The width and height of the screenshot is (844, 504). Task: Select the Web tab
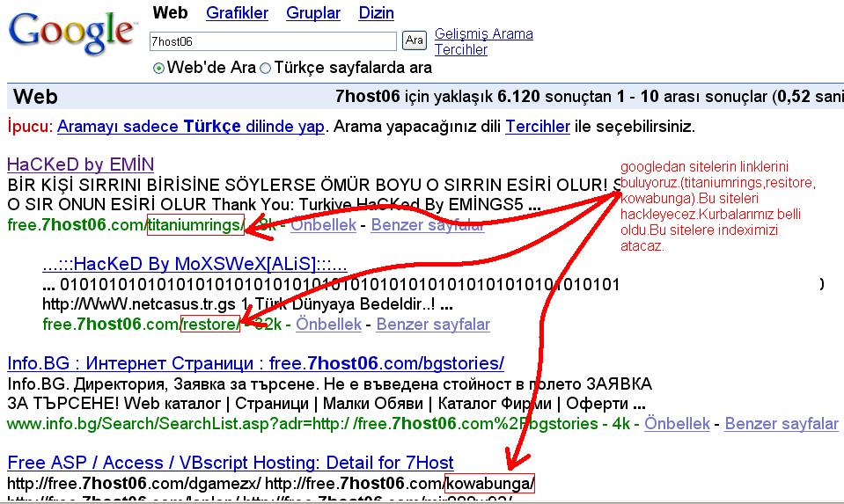170,12
